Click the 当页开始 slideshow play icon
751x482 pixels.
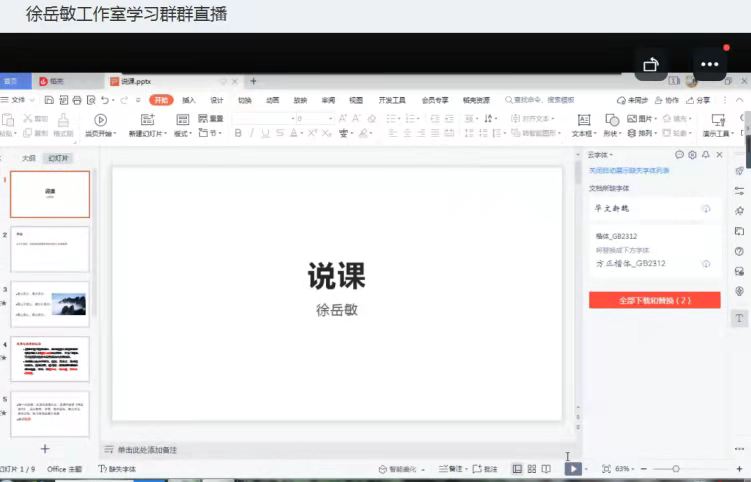tap(100, 120)
